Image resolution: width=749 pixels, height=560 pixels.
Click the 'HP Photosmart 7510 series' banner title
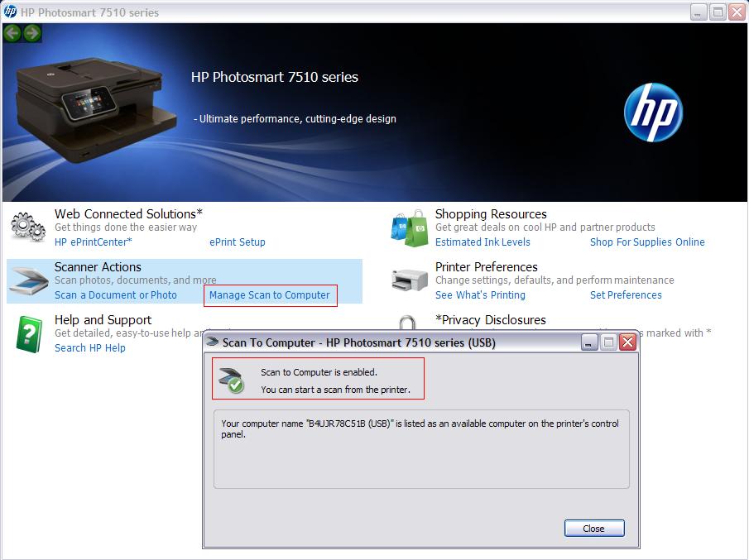click(275, 77)
